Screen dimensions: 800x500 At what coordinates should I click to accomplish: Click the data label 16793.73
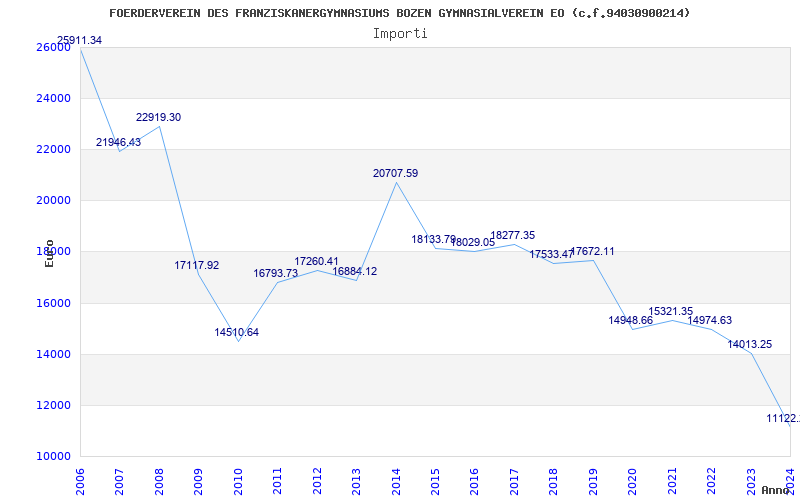click(x=276, y=273)
